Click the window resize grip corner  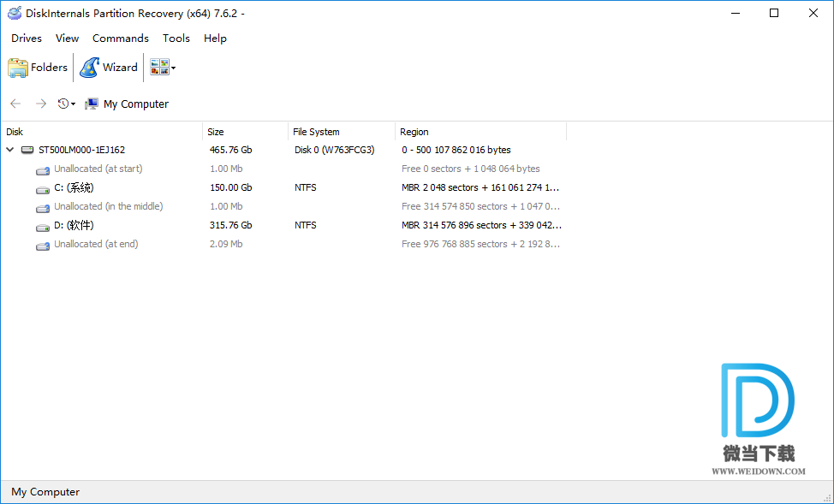[826, 497]
